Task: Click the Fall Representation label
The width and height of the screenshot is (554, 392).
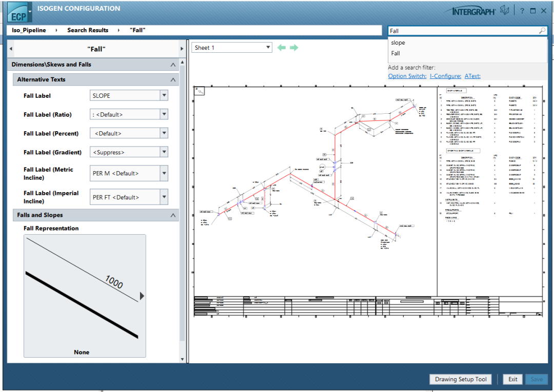Action: pos(51,229)
